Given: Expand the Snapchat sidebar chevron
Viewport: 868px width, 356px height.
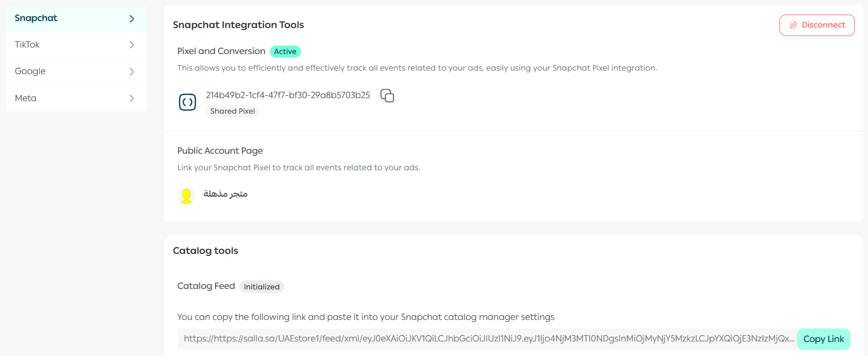Looking at the screenshot, I should [131, 19].
